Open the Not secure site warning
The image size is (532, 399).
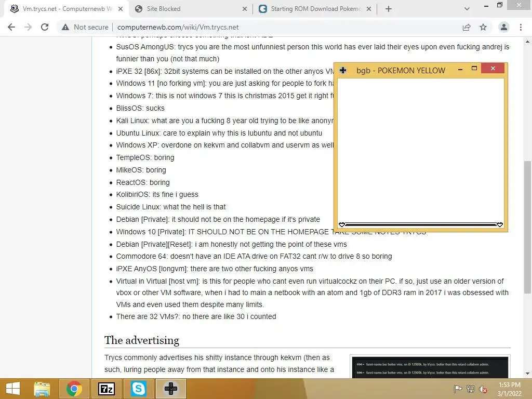tap(85, 27)
